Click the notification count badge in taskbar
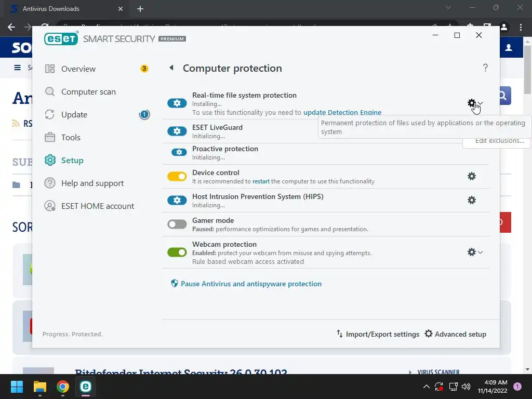This screenshot has width=532, height=399. coord(517,387)
